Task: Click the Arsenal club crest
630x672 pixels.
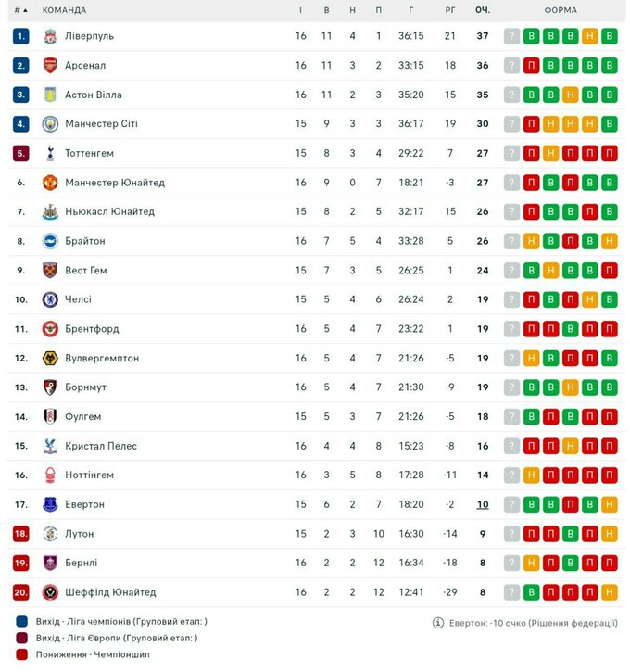Action: [50, 66]
